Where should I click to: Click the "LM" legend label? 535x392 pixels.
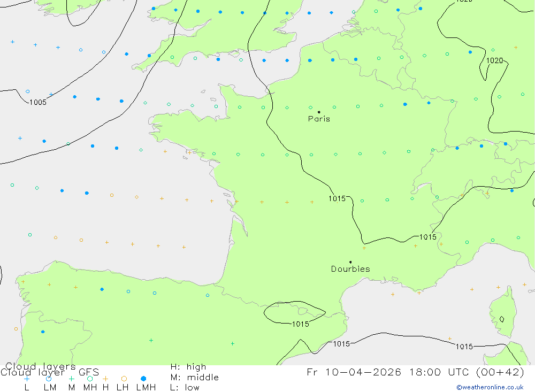pos(50,388)
